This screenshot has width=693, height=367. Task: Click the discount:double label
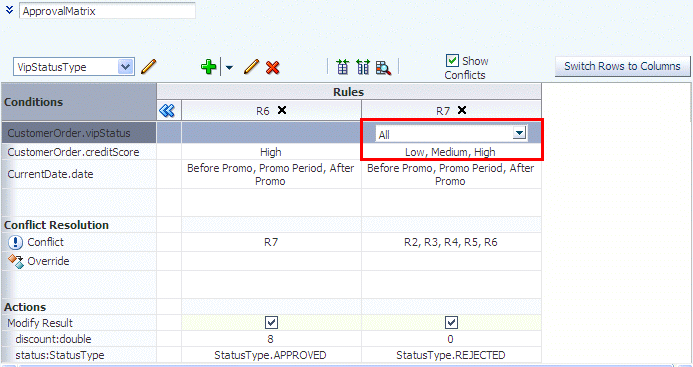click(x=53, y=339)
